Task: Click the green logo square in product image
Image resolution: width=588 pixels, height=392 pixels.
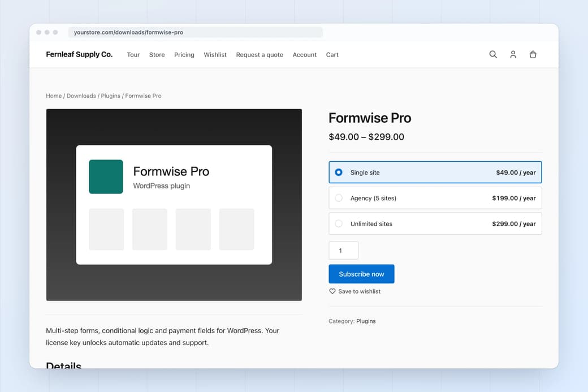Action: coord(106,176)
